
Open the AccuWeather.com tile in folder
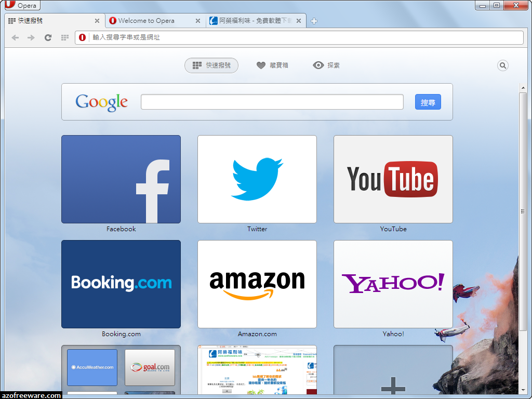point(92,367)
